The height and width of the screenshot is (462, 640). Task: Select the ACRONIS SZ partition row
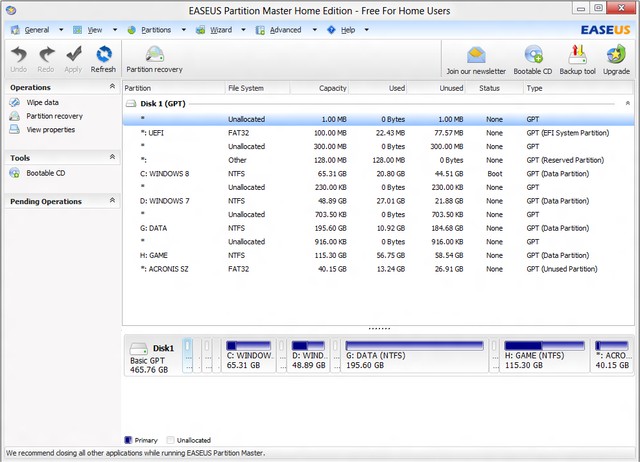tap(378, 269)
